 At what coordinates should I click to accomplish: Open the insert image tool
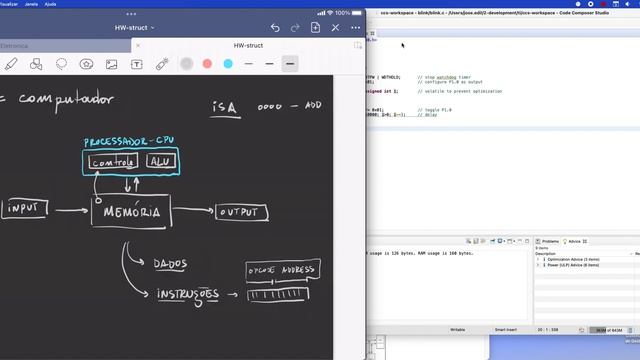(111, 64)
